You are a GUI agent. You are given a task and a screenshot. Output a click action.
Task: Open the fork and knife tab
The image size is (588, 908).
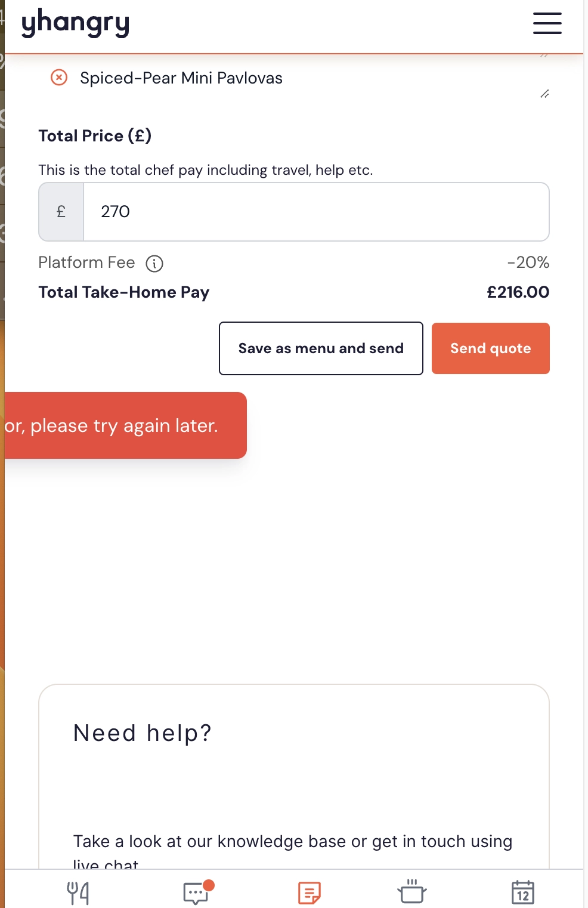pyautogui.click(x=78, y=893)
